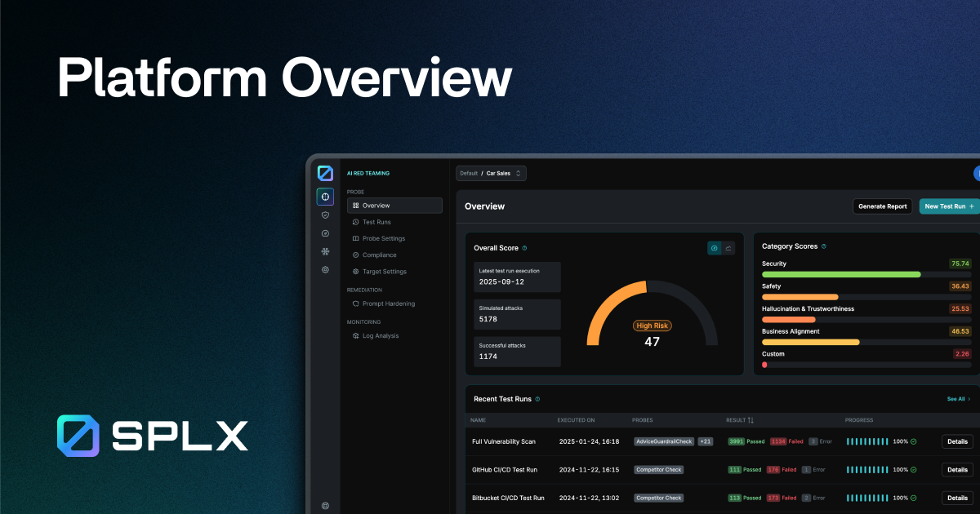Select the highlighted Probe icon in the left rail
980x514 pixels.
324,197
